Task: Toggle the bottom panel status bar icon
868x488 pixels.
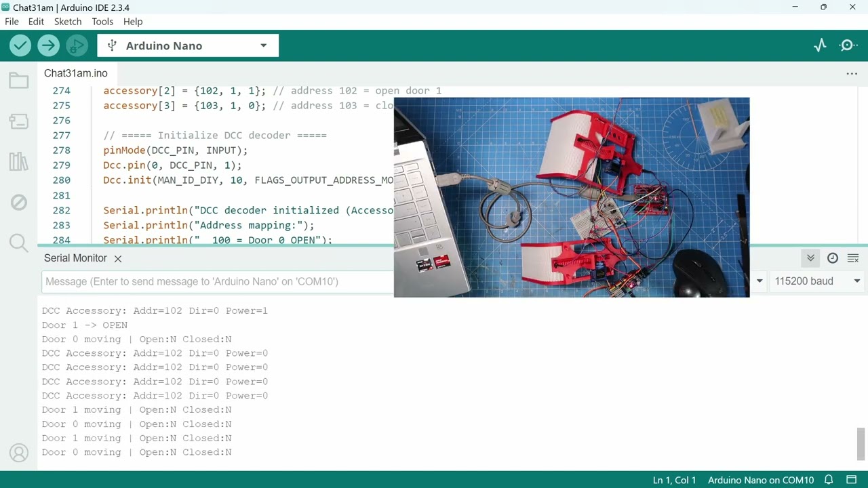Action: (x=852, y=480)
